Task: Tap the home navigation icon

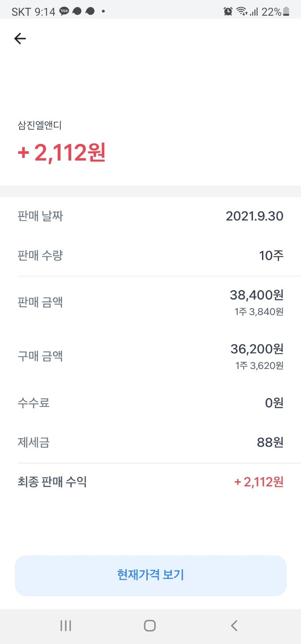Action: click(x=150, y=626)
